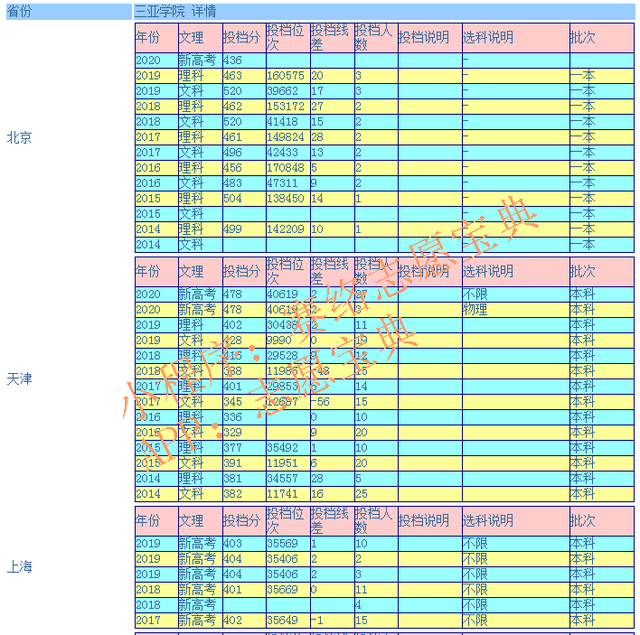
Task: Click 投档说明 header in Beijing table
Action: point(430,38)
